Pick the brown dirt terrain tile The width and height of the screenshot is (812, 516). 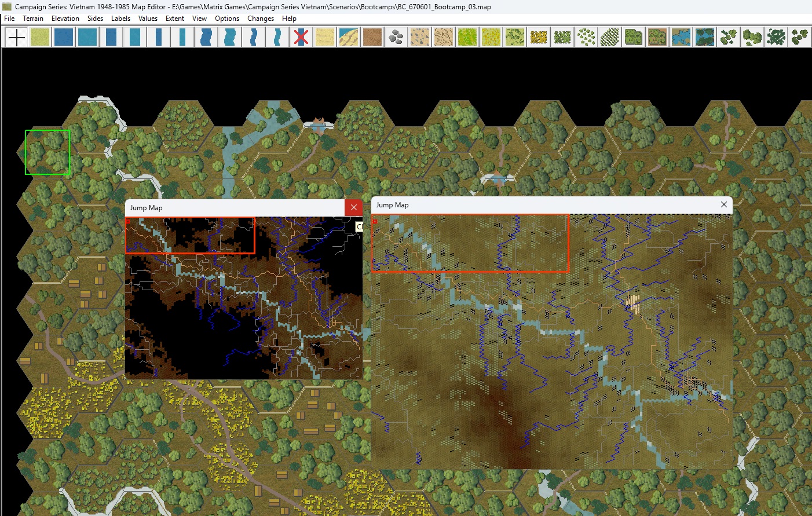pyautogui.click(x=372, y=37)
